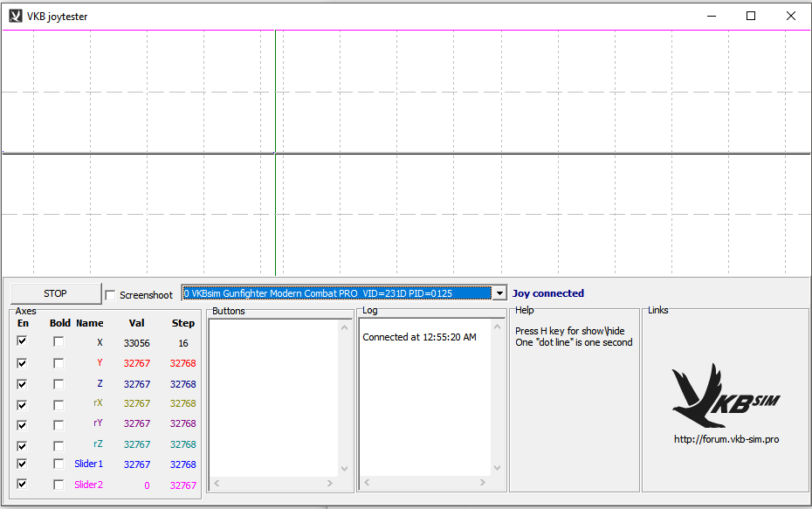Screen dimensions: 812x509
Task: Minimize the VKB joytester window
Action: point(712,16)
